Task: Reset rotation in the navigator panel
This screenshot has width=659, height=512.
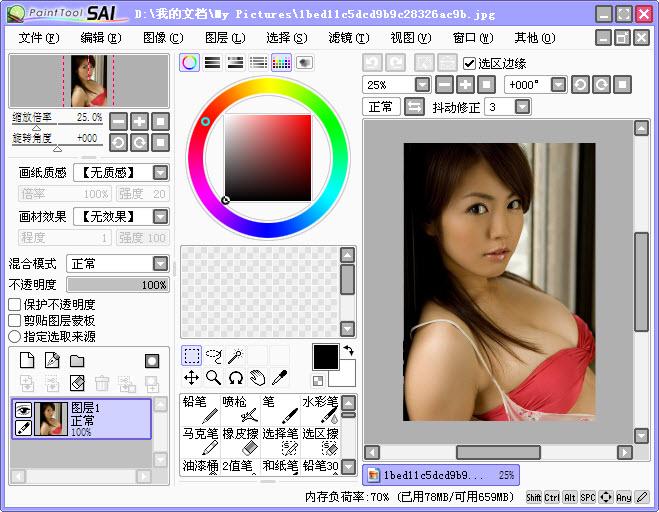Action: (x=160, y=143)
